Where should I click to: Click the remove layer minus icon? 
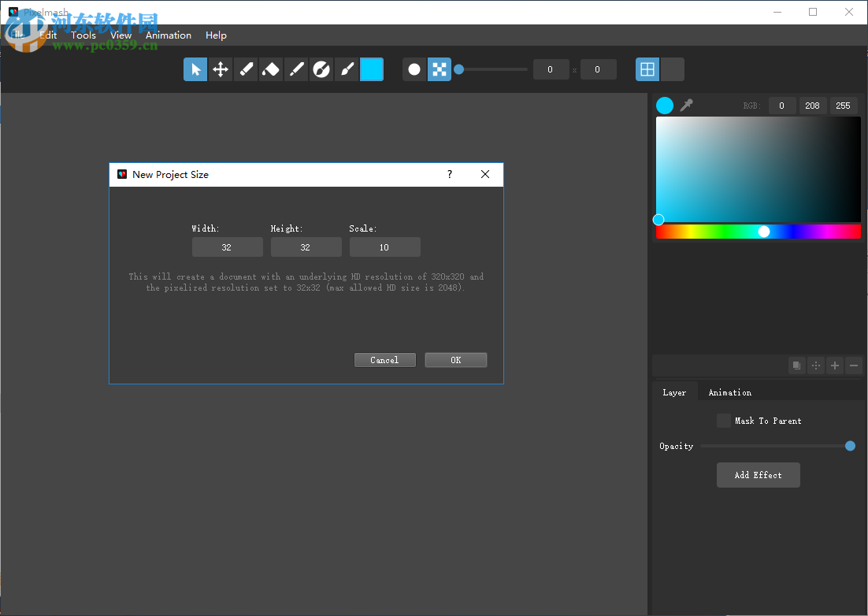[853, 365]
